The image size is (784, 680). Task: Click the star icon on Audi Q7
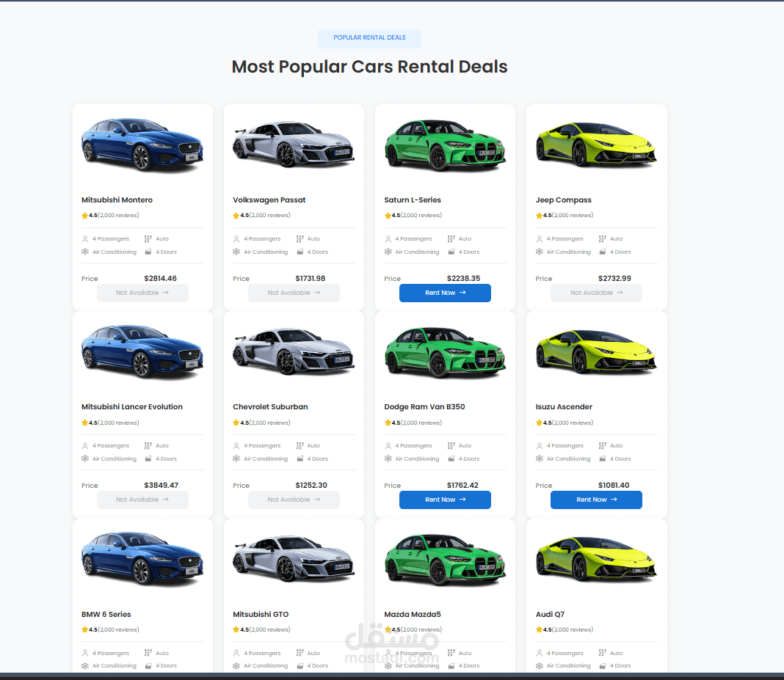coord(539,629)
